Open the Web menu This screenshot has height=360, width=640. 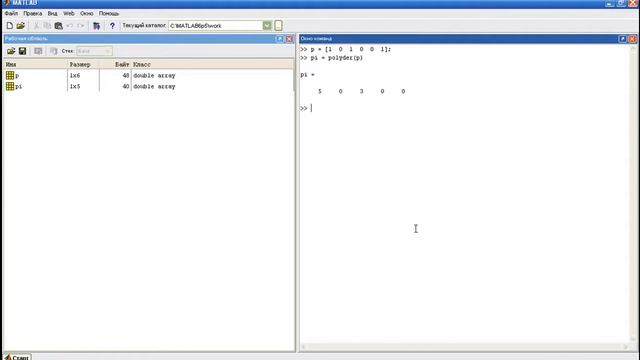[x=69, y=13]
